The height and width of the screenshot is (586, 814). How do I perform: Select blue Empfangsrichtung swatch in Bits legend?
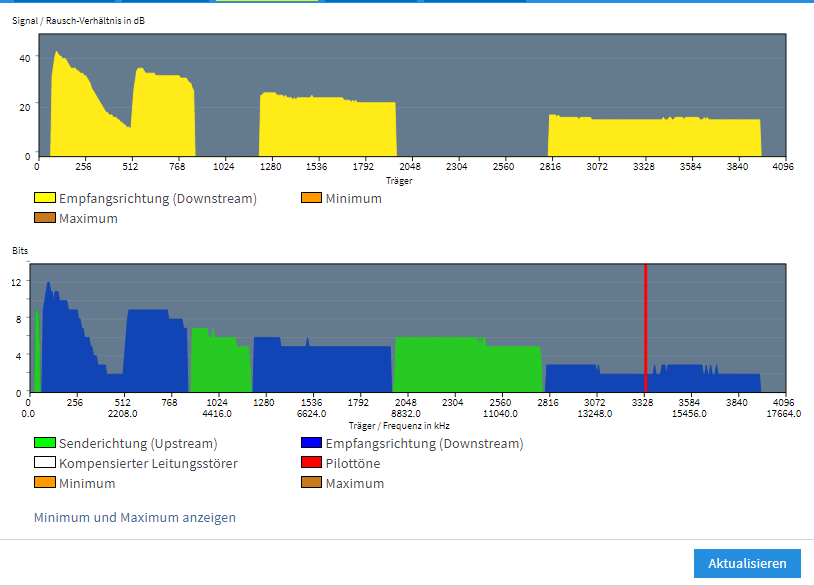pyautogui.click(x=311, y=443)
